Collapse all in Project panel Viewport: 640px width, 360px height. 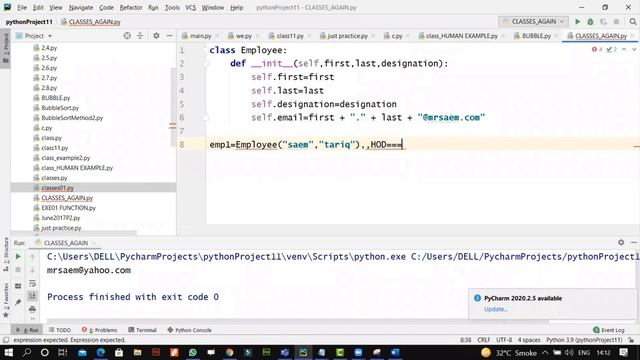[x=140, y=36]
